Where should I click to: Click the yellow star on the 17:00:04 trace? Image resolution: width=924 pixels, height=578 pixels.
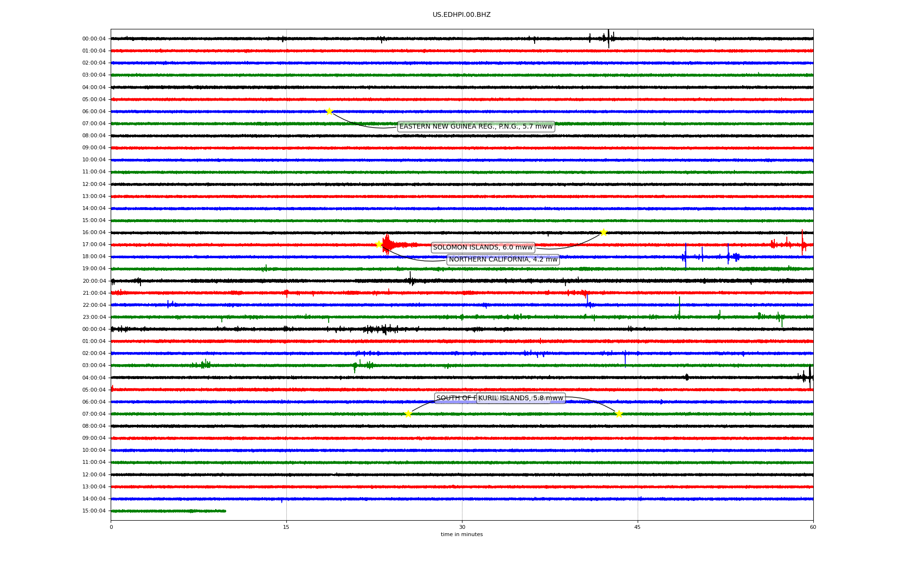[379, 244]
